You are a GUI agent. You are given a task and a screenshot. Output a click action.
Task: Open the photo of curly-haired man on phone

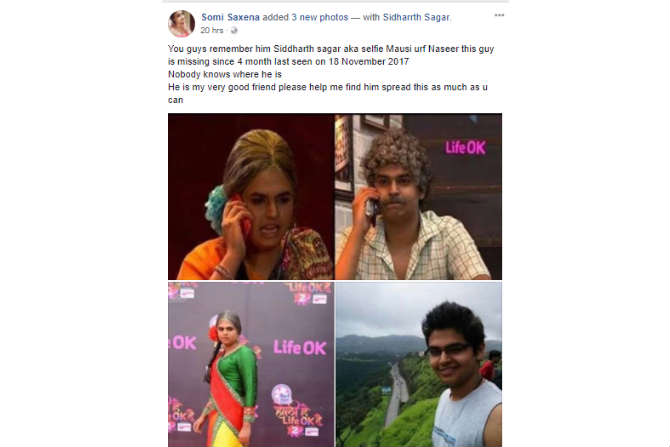coord(419,197)
